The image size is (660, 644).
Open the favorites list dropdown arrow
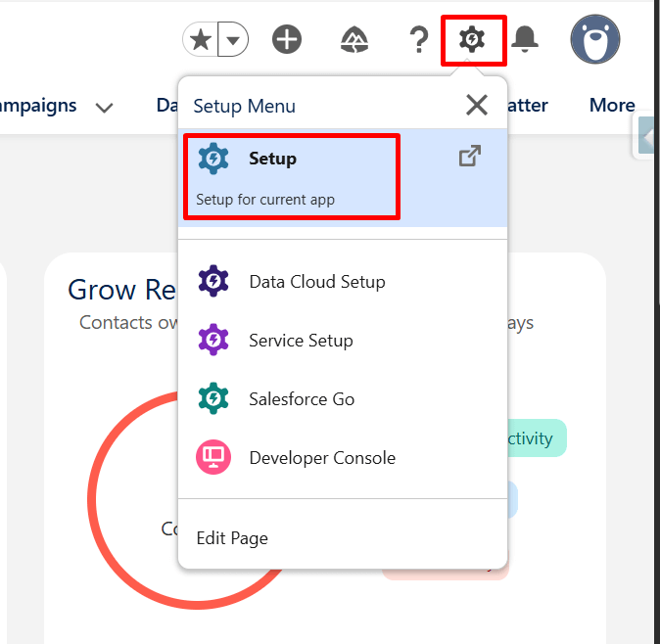pyautogui.click(x=233, y=40)
